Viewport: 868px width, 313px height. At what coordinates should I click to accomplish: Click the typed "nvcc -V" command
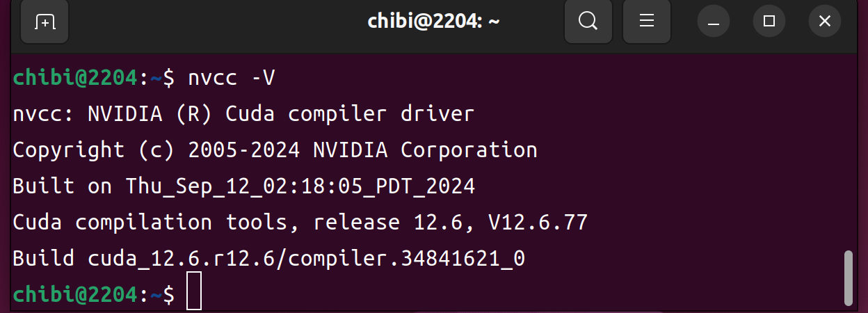pyautogui.click(x=231, y=78)
